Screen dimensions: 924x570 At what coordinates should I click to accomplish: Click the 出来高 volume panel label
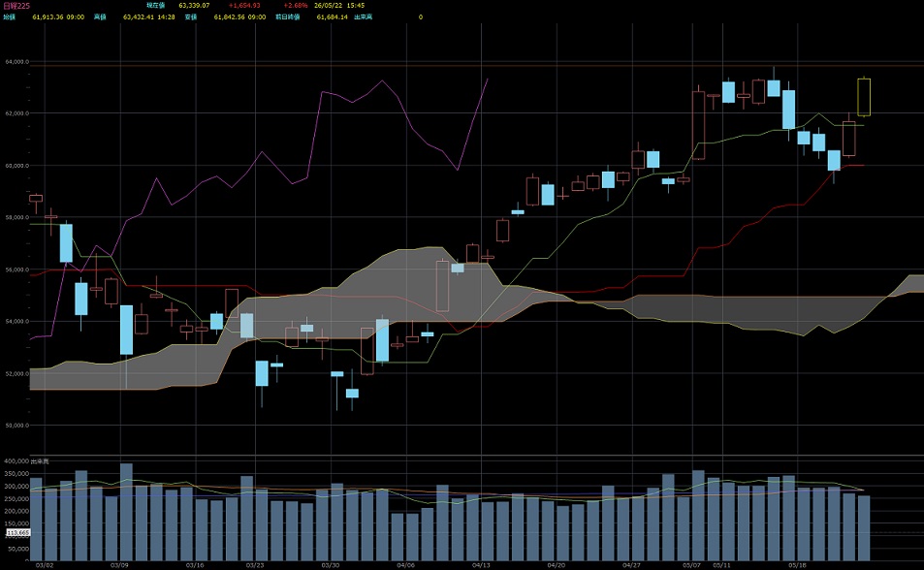click(x=40, y=461)
